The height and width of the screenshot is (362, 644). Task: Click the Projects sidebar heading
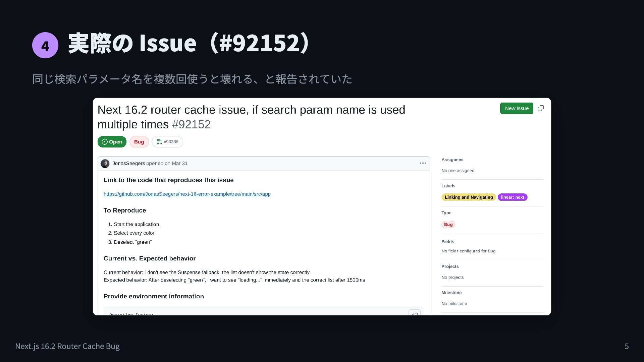(x=450, y=266)
